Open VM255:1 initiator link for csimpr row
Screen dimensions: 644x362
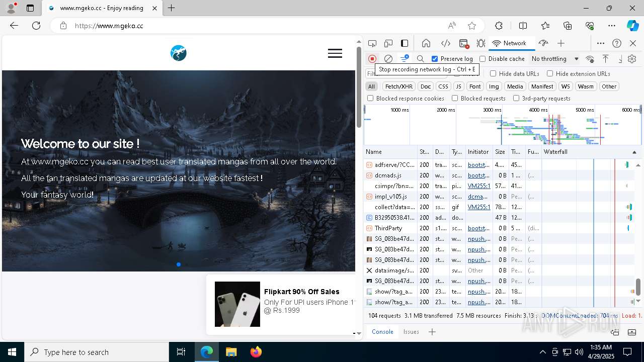tap(479, 186)
